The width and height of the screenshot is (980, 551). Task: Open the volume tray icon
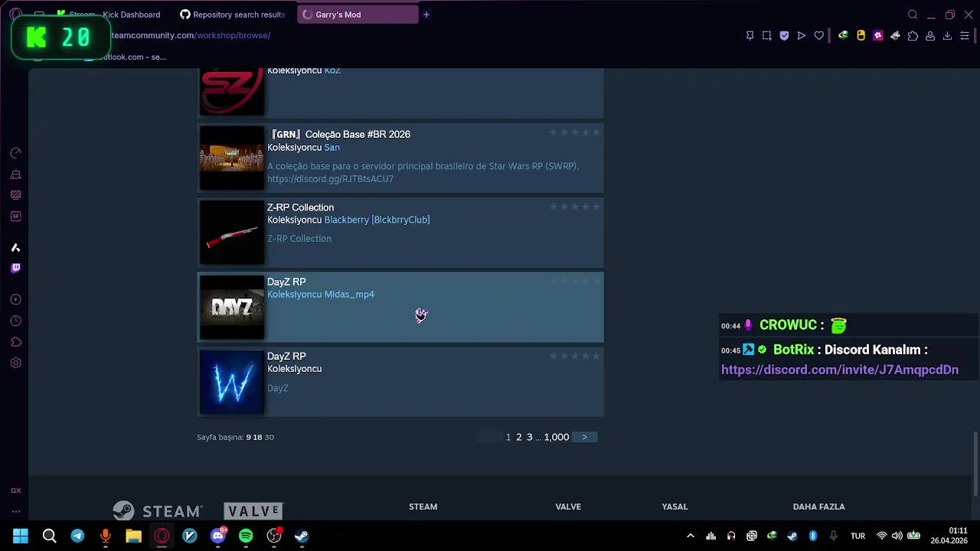tap(897, 536)
